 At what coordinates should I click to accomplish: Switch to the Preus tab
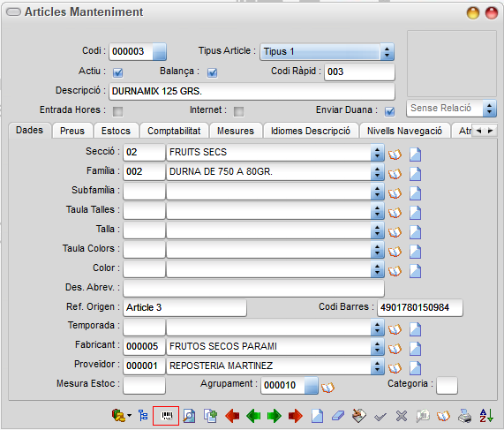(x=72, y=131)
